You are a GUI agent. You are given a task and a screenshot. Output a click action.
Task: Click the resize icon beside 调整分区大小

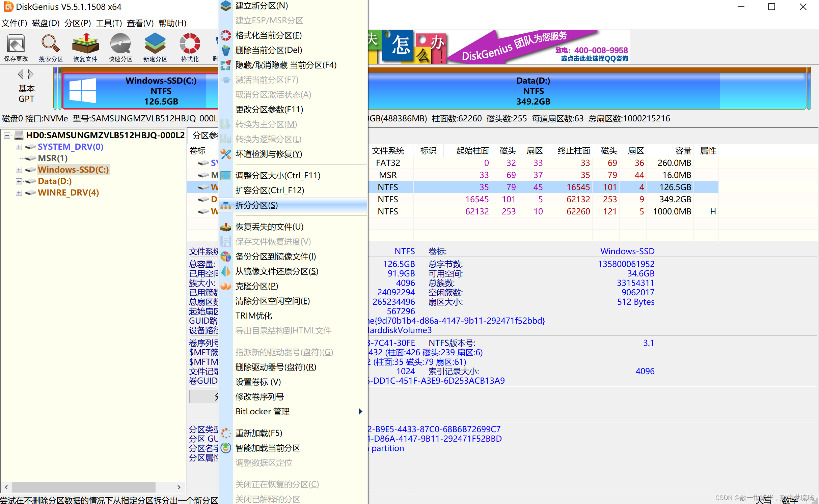coord(226,176)
